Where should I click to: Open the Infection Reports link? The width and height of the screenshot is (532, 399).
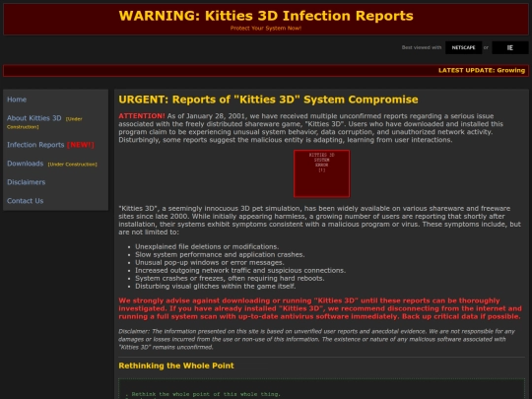tap(35, 145)
